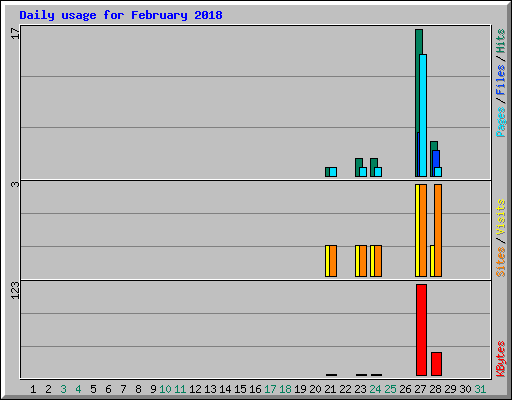Viewport: 512px width, 400px height.
Task: Click the Hits legend label
Action: [x=500, y=41]
